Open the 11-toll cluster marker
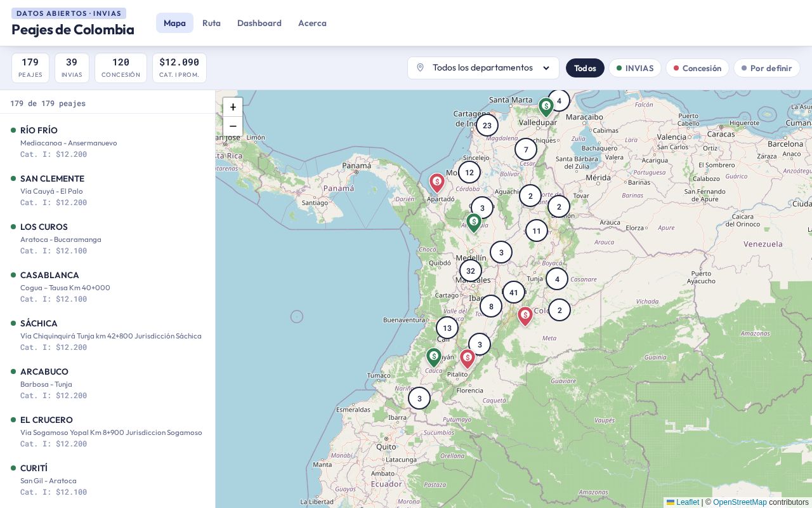This screenshot has height=508, width=812. point(537,231)
